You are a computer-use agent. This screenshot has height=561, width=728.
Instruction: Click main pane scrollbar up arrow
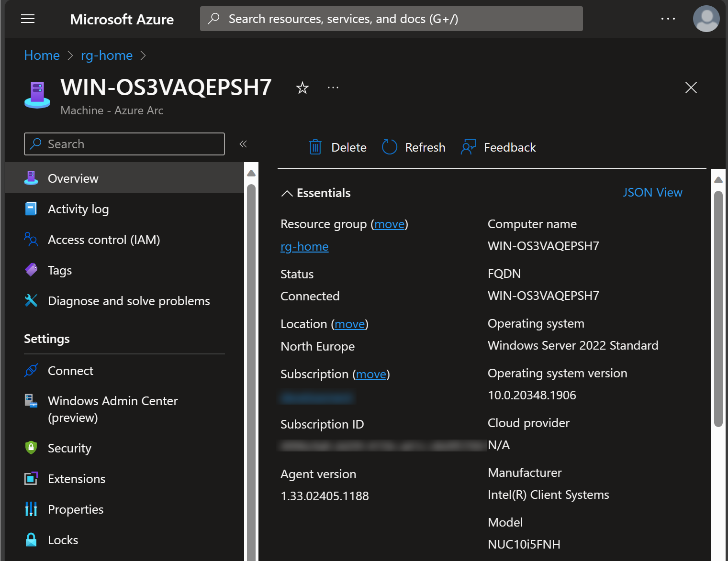point(718,180)
